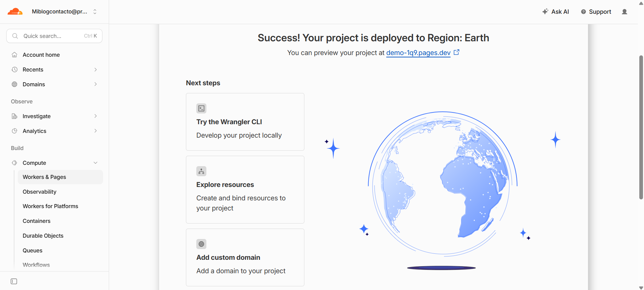Click the Domains globe icon
Image resolution: width=644 pixels, height=290 pixels.
click(x=14, y=84)
